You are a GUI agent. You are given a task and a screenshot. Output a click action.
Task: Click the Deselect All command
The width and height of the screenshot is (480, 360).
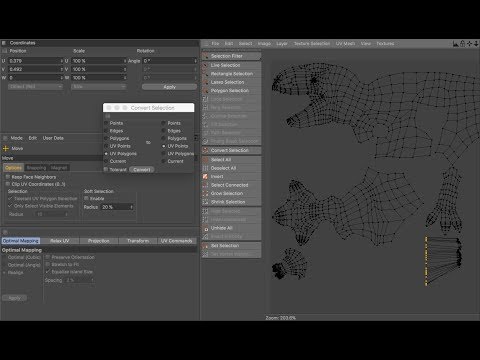pos(231,168)
